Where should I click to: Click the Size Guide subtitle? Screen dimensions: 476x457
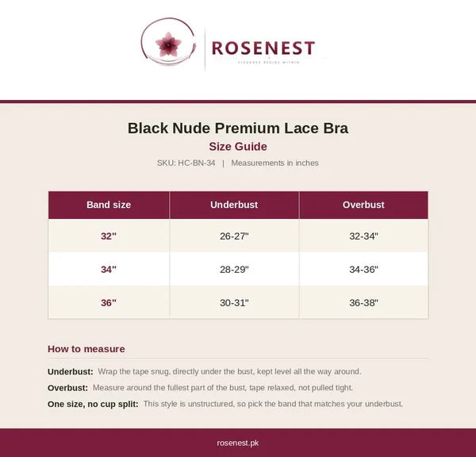click(x=238, y=146)
